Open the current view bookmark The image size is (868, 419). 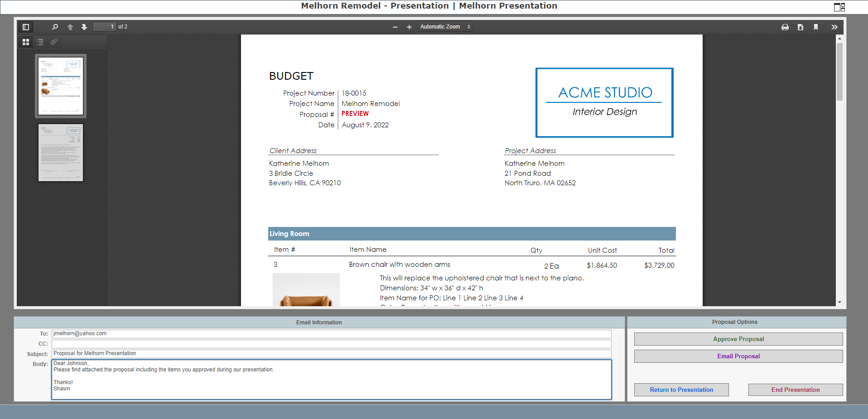tap(816, 27)
